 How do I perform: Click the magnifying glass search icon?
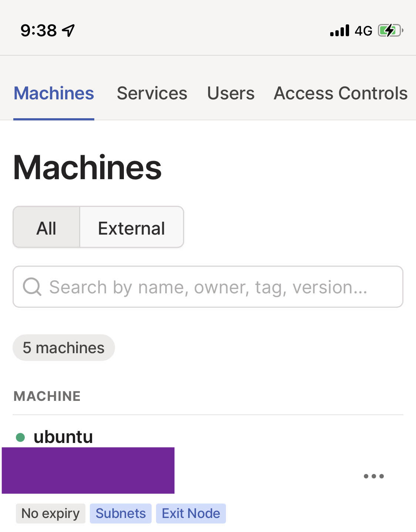point(32,287)
